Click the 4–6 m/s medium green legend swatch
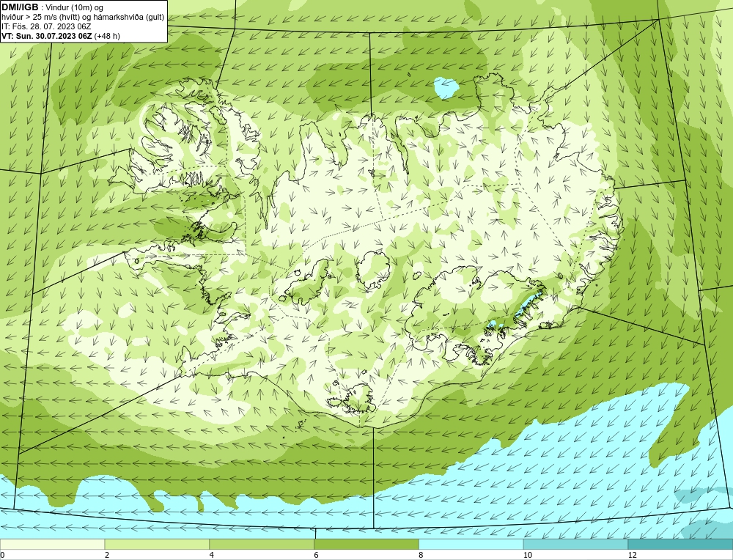The image size is (733, 560). [262, 545]
